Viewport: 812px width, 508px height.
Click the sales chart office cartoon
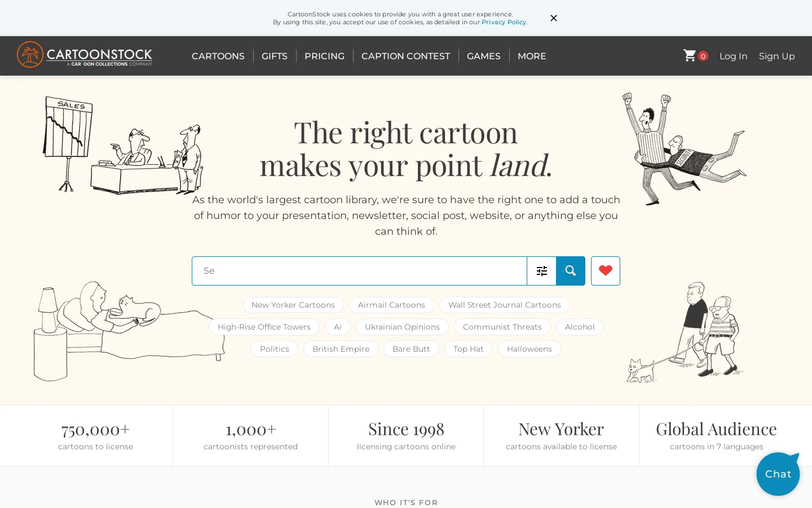pos(122,146)
